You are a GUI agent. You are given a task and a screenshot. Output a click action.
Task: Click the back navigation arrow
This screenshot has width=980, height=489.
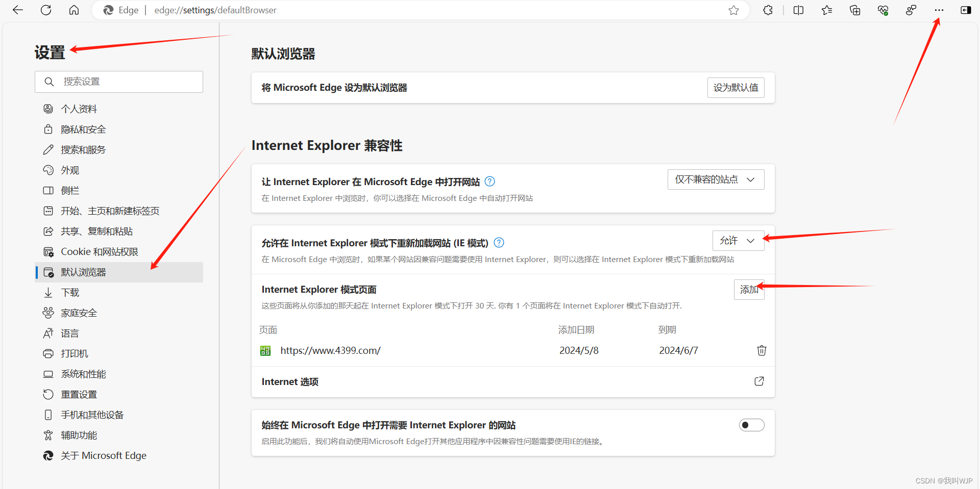click(x=18, y=10)
